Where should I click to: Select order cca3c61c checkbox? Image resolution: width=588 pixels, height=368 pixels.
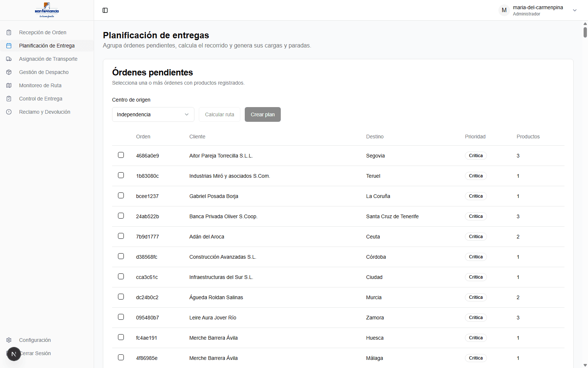click(x=121, y=276)
